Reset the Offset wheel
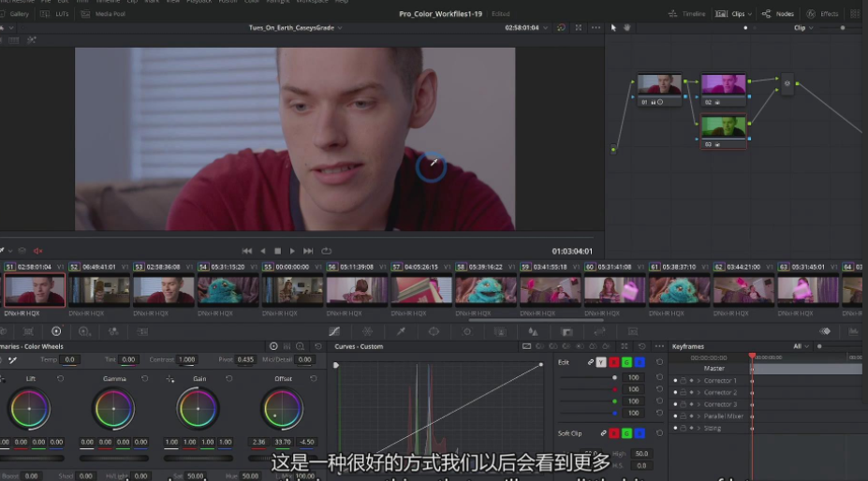This screenshot has width=868, height=481. (x=314, y=379)
